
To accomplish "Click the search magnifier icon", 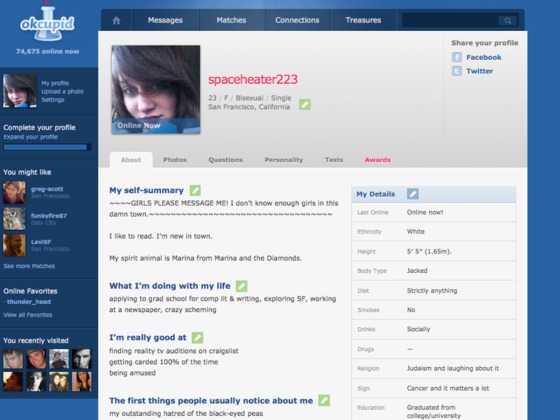I will [x=508, y=21].
